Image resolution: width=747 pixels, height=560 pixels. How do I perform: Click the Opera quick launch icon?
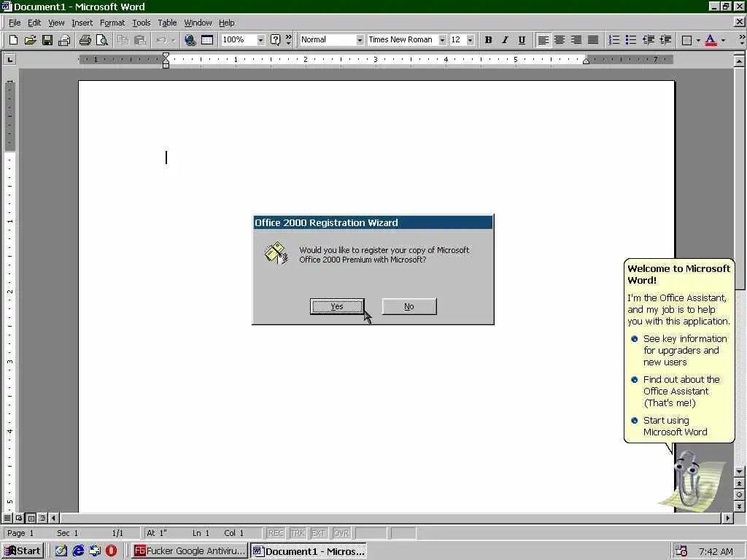pos(111,551)
